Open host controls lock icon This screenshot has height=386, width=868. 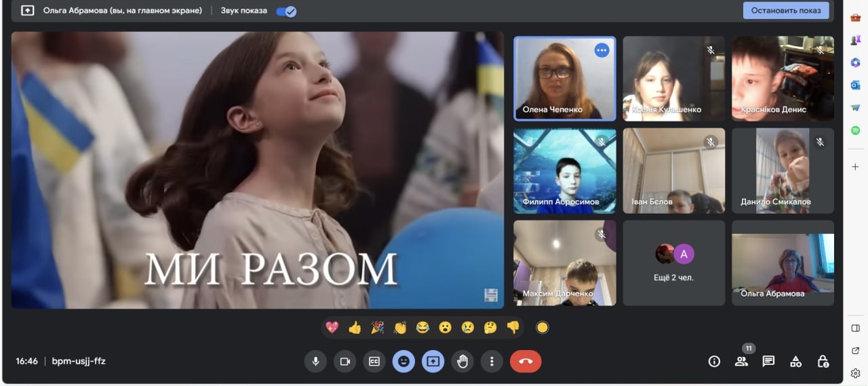coord(823,362)
